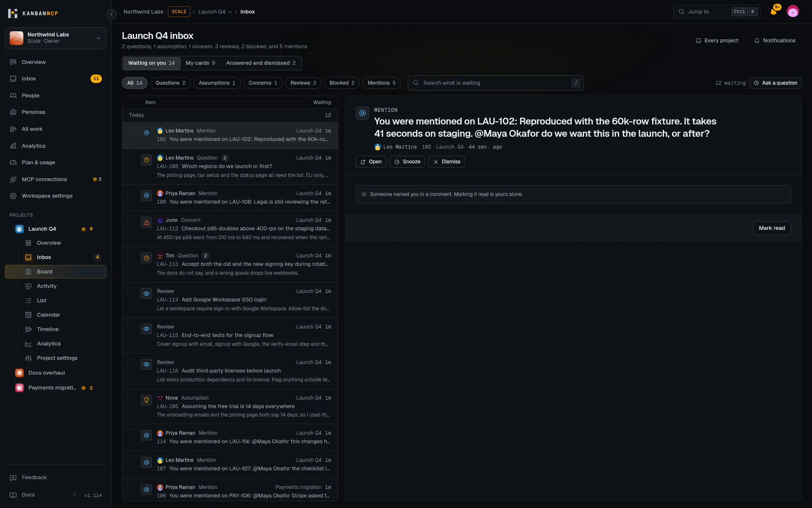Click the concern warning icon on LAU-112
The image size is (812, 508).
coord(146,223)
